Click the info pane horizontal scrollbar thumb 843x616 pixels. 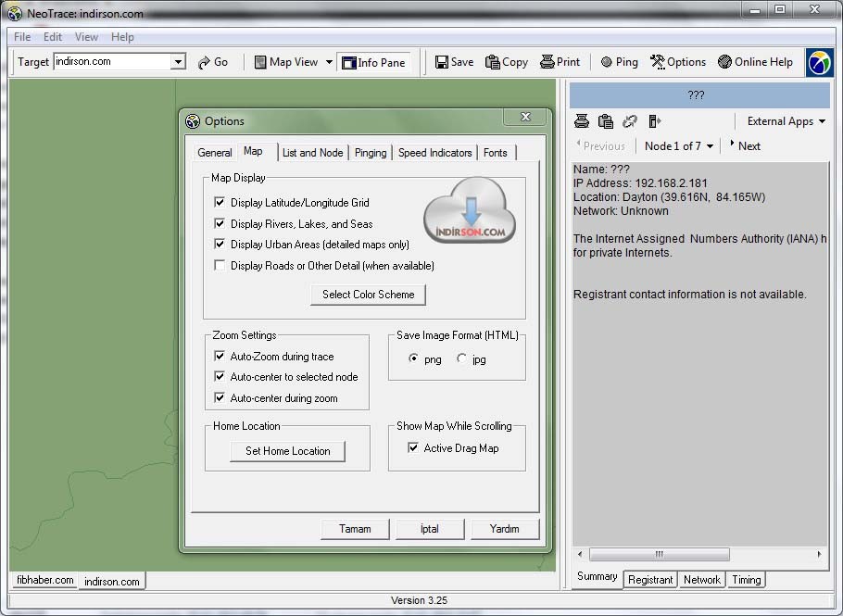tap(660, 554)
